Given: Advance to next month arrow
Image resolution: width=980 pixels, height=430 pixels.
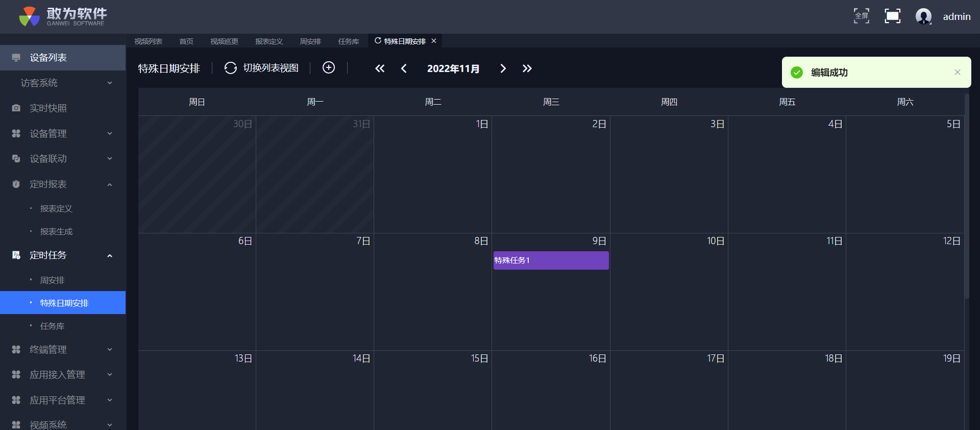Looking at the screenshot, I should point(503,68).
